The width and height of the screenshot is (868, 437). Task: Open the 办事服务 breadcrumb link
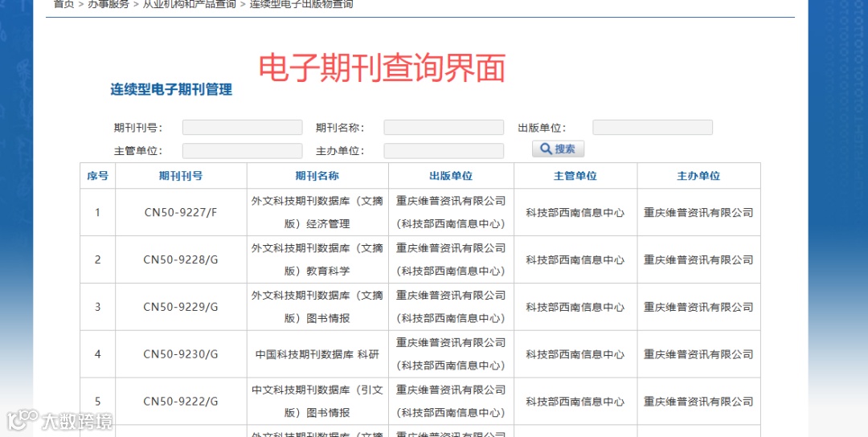pos(108,5)
